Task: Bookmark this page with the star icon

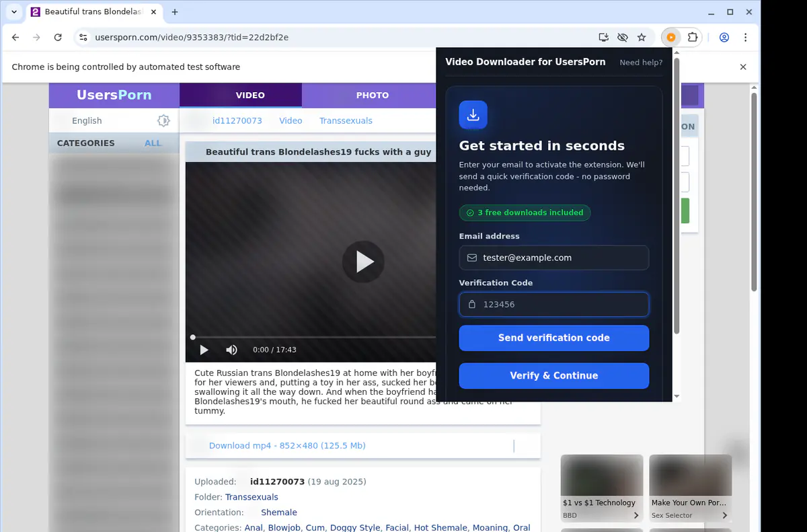Action: [x=642, y=38]
